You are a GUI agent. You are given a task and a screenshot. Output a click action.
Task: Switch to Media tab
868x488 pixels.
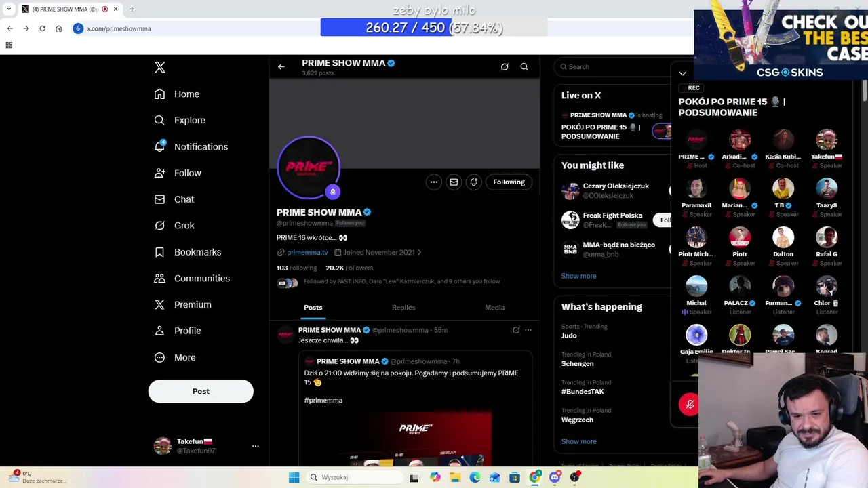[494, 308]
